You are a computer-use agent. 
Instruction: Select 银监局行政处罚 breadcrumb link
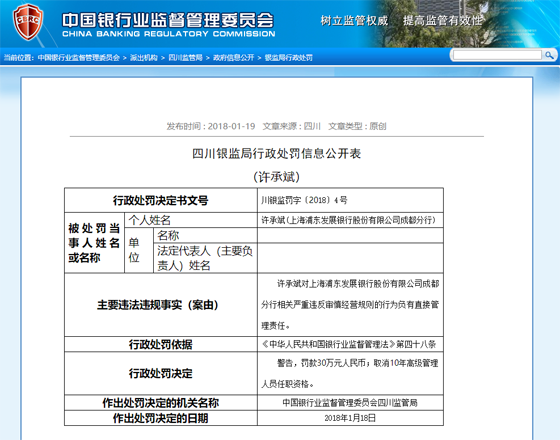tap(289, 58)
